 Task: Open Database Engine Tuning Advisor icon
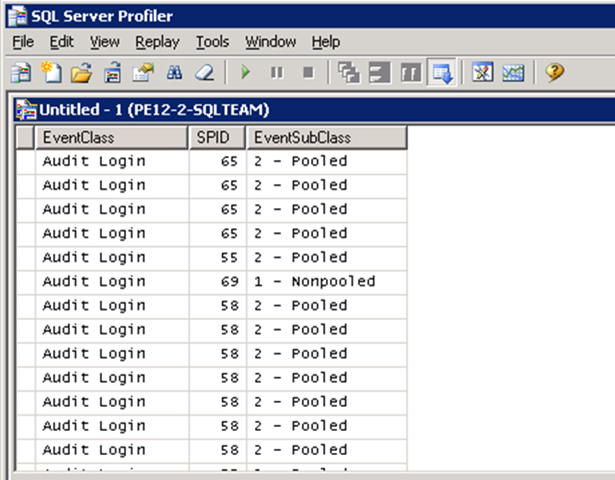point(483,73)
